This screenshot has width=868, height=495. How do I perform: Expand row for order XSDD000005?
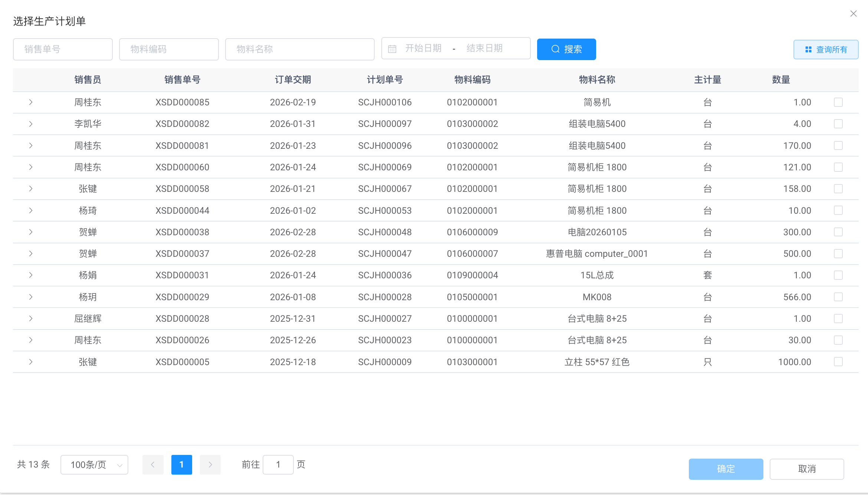(31, 362)
